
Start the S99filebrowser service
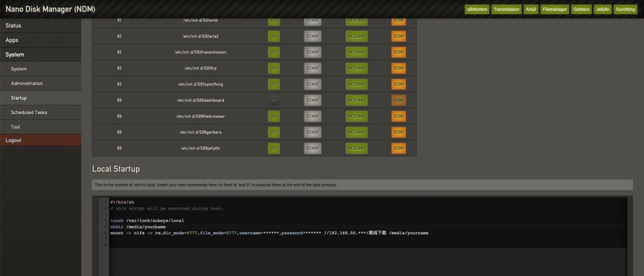(313, 116)
